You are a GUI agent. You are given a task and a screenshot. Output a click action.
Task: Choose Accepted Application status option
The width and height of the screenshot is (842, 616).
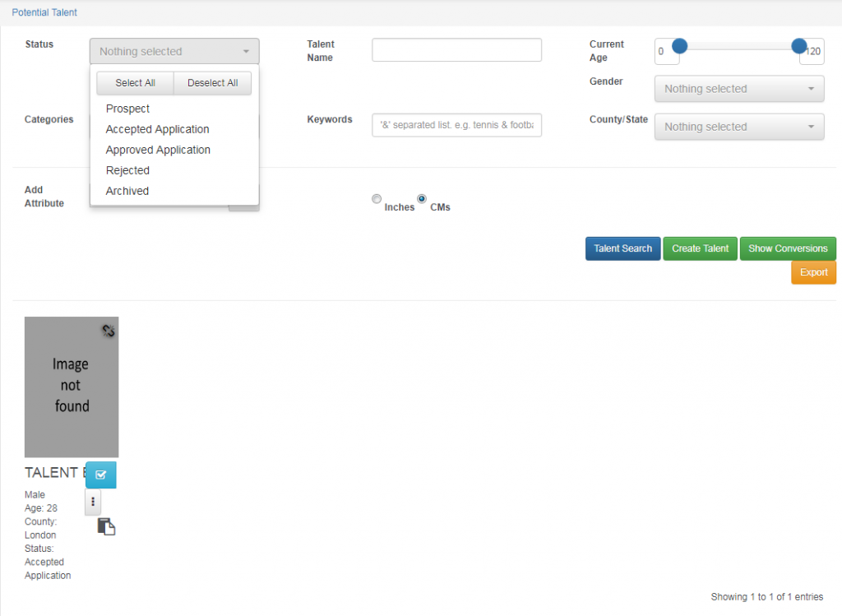(158, 129)
